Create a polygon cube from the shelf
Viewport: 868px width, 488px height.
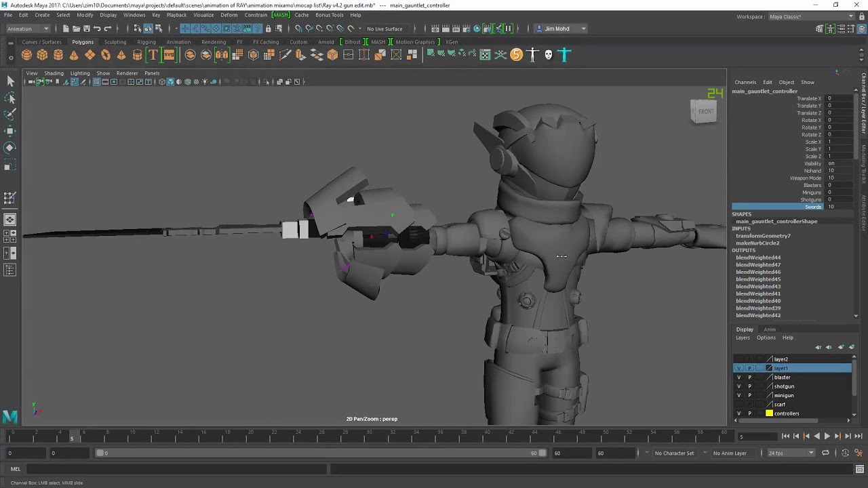click(42, 55)
